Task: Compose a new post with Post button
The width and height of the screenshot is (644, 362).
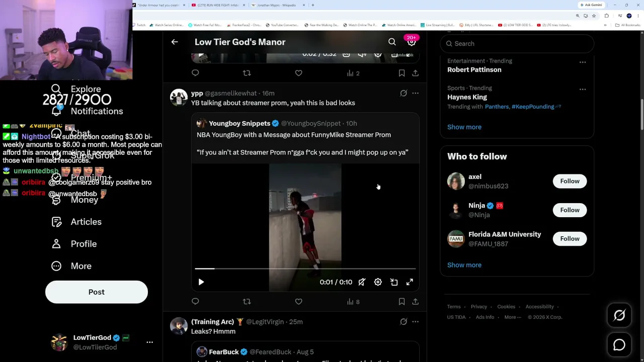Action: (97, 292)
